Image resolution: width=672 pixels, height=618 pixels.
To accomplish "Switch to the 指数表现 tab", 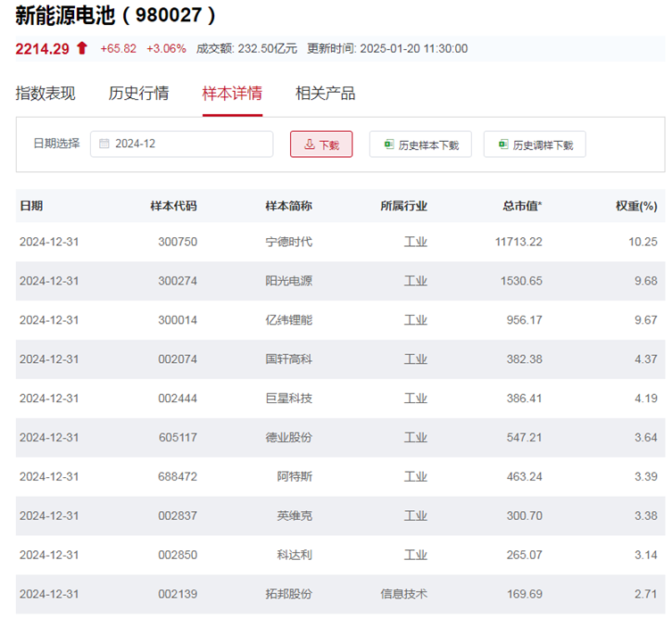I will pos(46,94).
